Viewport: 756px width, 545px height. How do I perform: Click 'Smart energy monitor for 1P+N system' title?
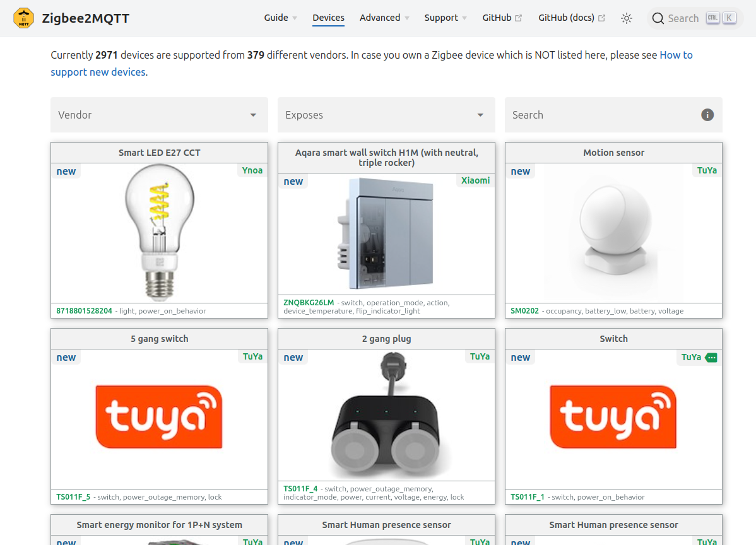tap(160, 525)
